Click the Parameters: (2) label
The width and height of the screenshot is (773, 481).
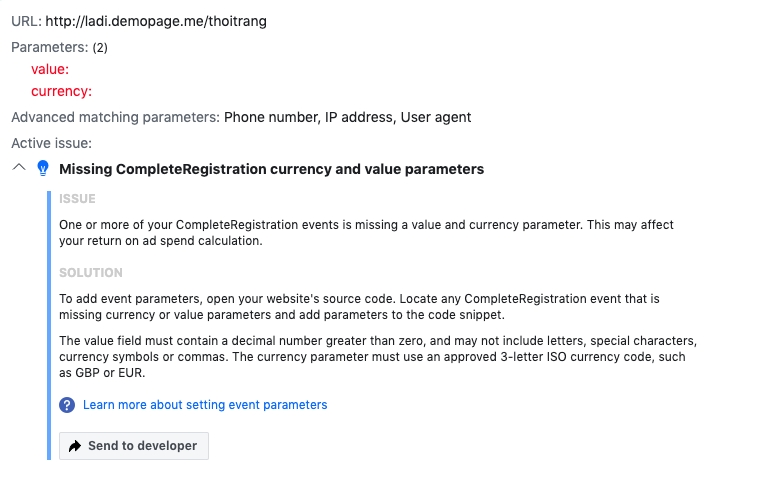pyautogui.click(x=59, y=47)
